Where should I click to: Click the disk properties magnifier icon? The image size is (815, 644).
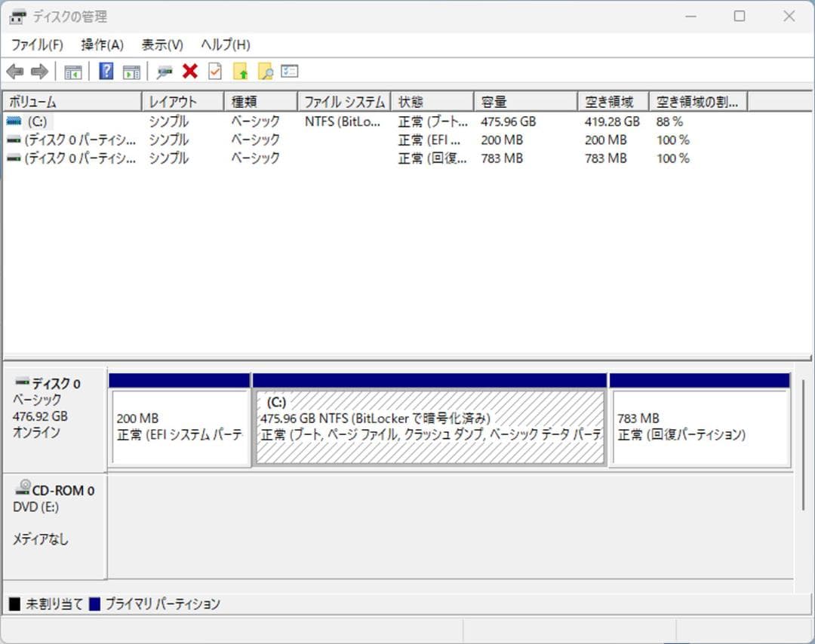[164, 71]
